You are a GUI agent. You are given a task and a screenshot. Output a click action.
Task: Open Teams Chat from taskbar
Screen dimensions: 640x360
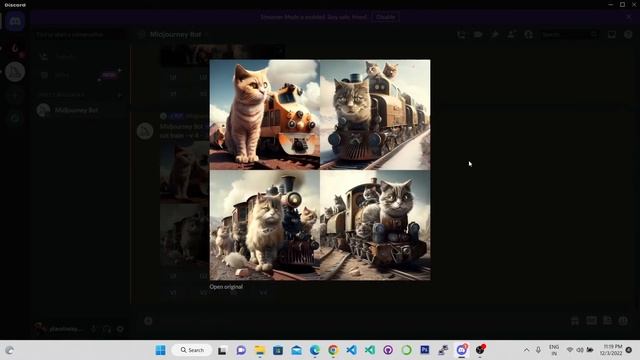pyautogui.click(x=241, y=350)
